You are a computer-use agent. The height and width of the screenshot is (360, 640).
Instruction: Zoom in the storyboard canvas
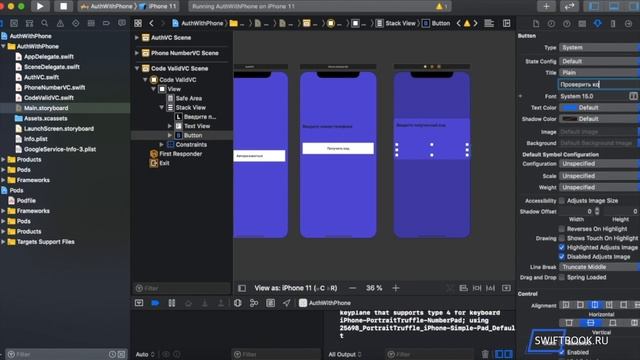point(396,288)
